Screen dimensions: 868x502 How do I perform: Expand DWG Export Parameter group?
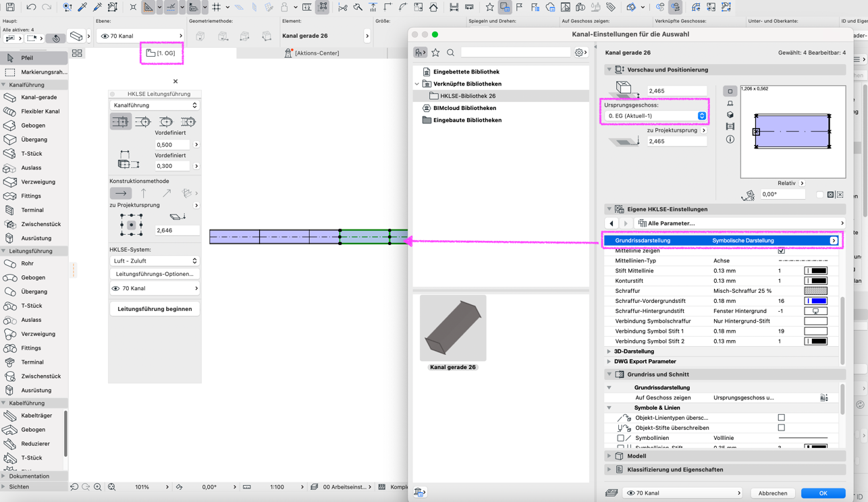click(609, 362)
